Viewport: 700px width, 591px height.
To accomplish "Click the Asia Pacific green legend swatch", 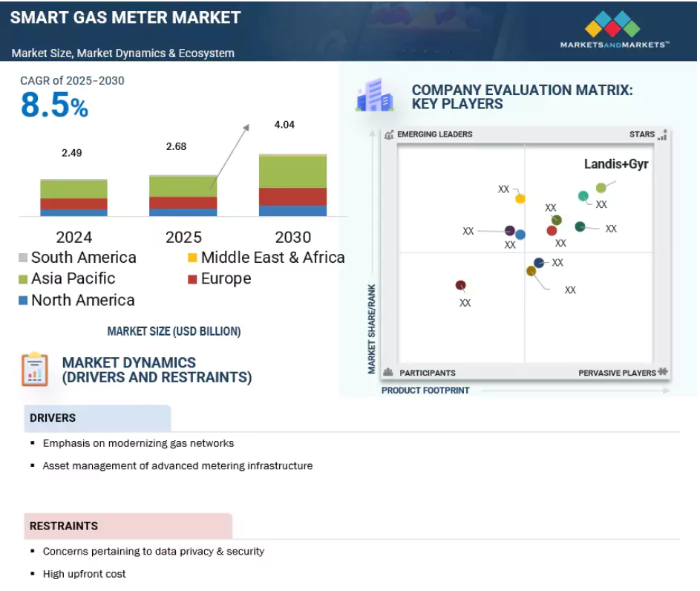I will [23, 279].
